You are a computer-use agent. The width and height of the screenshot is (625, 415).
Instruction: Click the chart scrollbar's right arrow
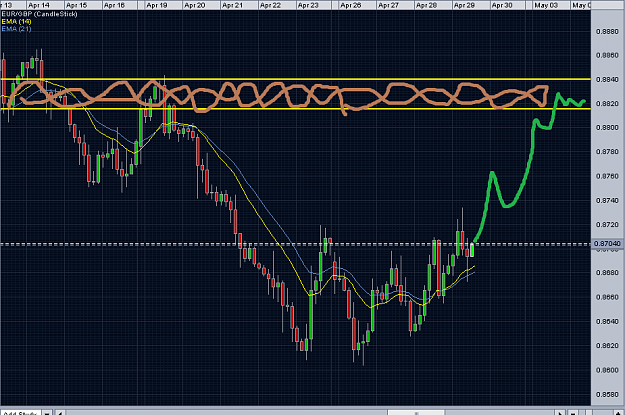coord(560,412)
